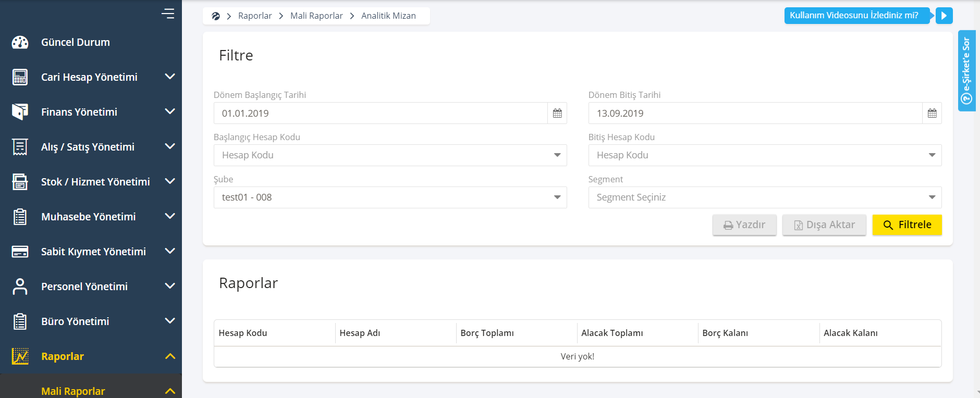Open calendar for Dönem Bitiş Tarihi
The width and height of the screenshot is (980, 398).
[x=932, y=113]
